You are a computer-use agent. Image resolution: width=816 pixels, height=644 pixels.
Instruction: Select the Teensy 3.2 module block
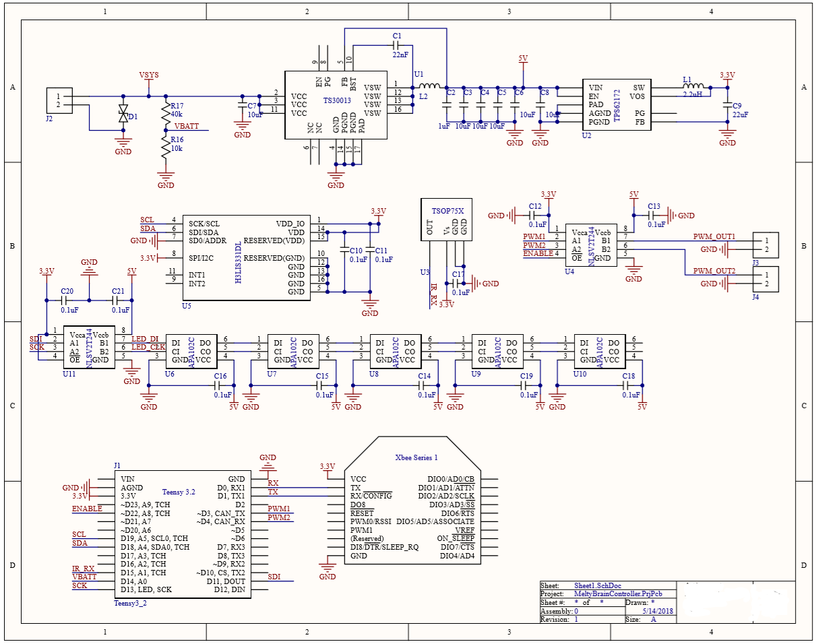pos(183,534)
